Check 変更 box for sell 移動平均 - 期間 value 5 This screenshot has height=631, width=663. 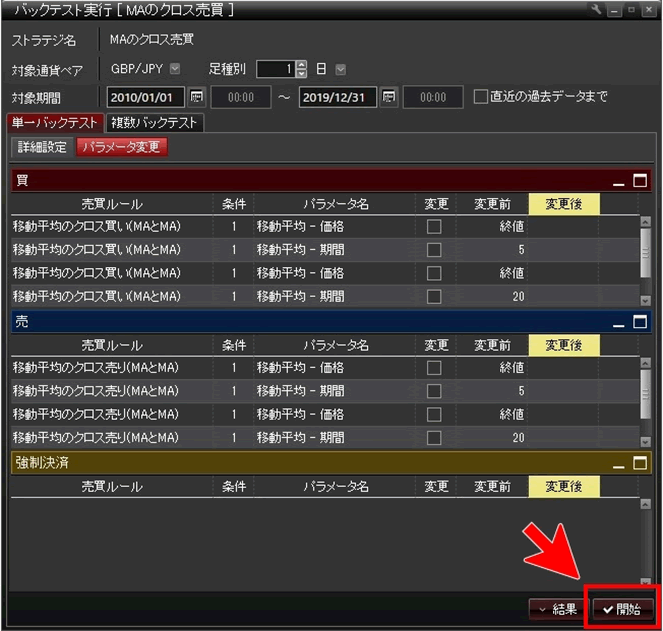434,391
